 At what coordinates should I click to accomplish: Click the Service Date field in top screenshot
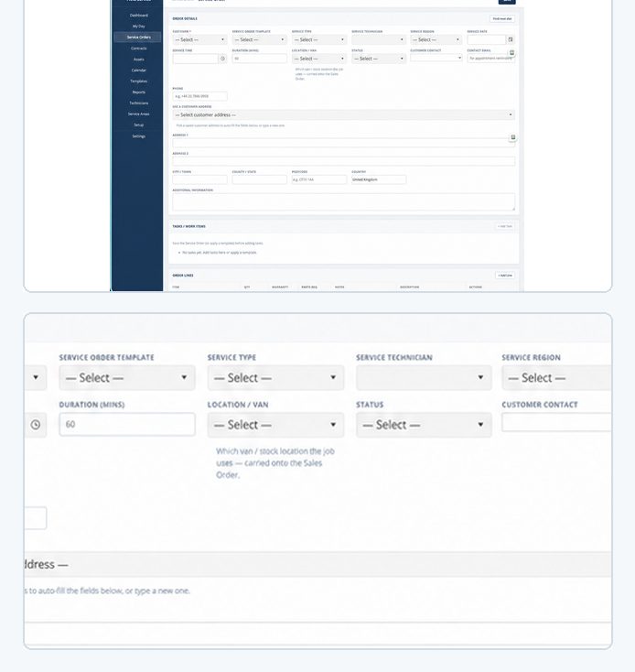point(487,39)
